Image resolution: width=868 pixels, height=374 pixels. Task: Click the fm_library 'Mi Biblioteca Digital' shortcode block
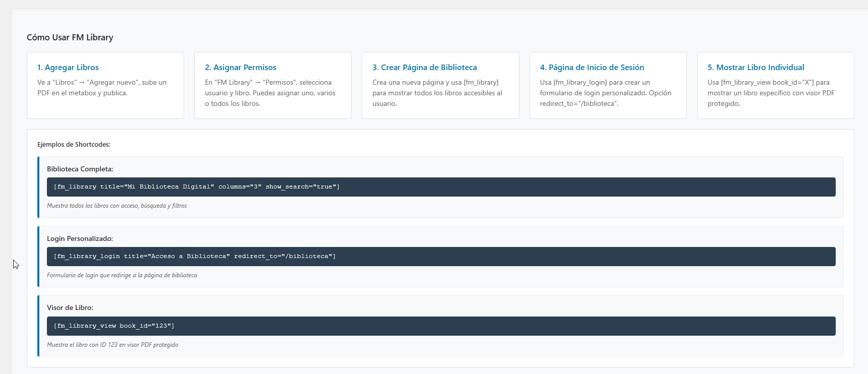(197, 187)
